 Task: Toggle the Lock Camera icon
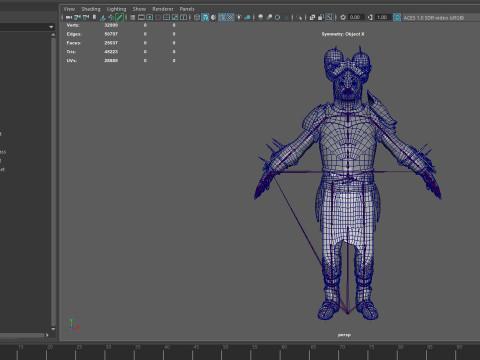[77, 17]
